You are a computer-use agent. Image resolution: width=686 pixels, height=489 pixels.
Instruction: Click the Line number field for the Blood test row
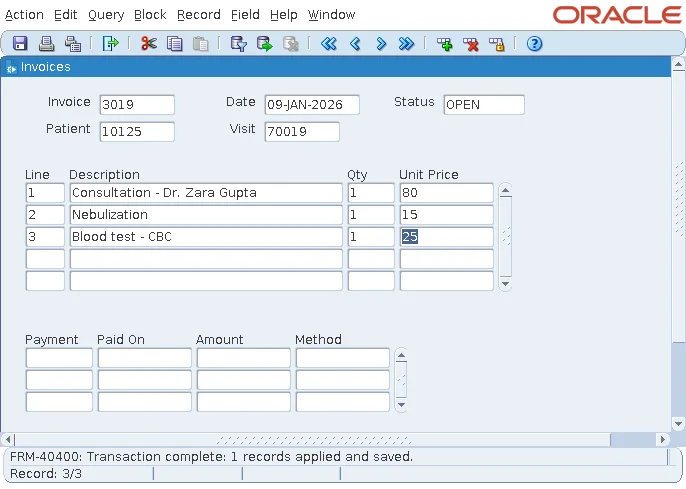pos(45,237)
